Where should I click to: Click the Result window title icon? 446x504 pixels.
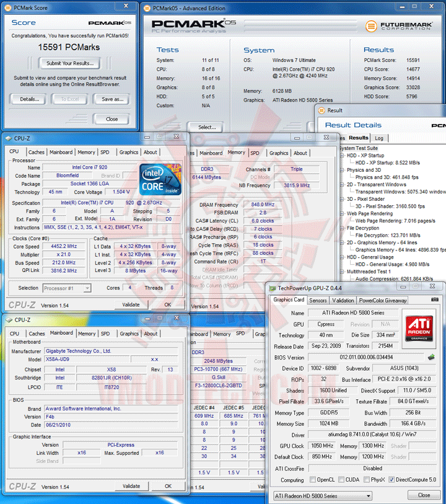click(321, 110)
